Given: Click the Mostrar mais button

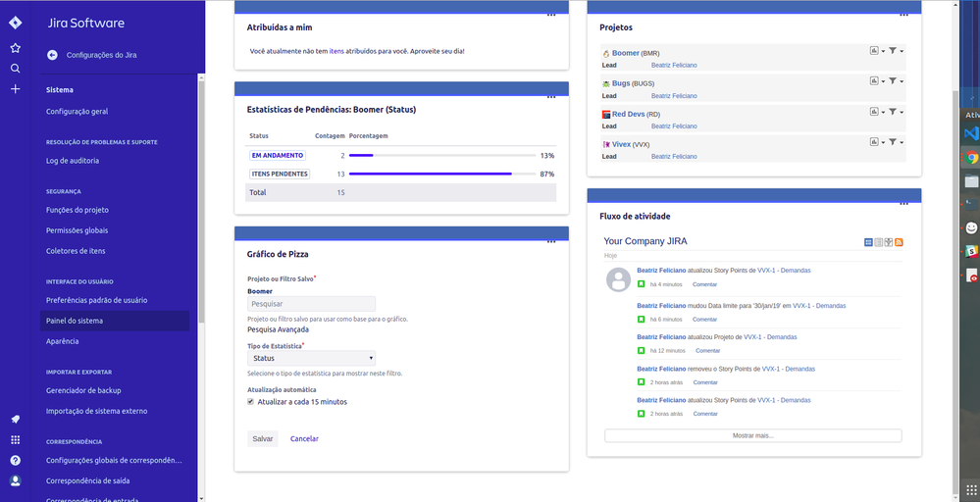Looking at the screenshot, I should tap(753, 435).
